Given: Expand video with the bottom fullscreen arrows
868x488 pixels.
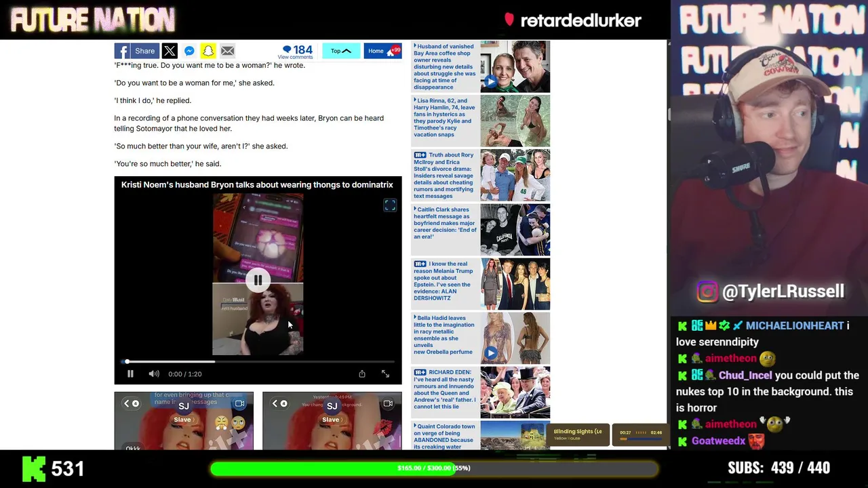Looking at the screenshot, I should tap(385, 373).
